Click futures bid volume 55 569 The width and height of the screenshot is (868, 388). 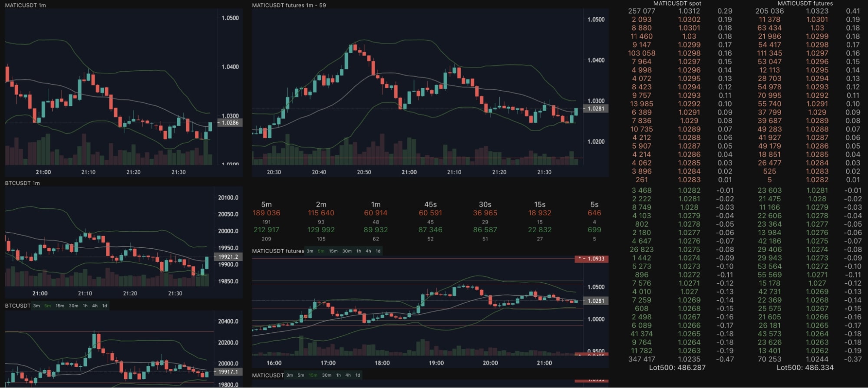pos(769,275)
